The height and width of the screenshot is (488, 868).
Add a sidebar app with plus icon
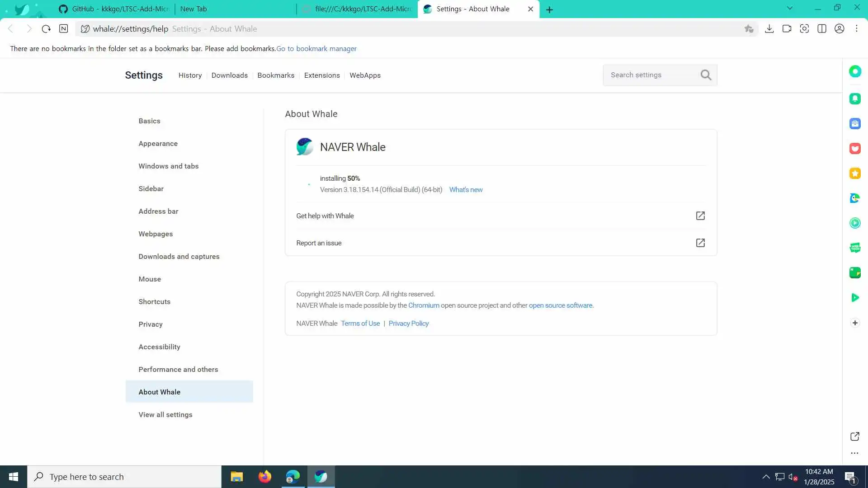855,323
